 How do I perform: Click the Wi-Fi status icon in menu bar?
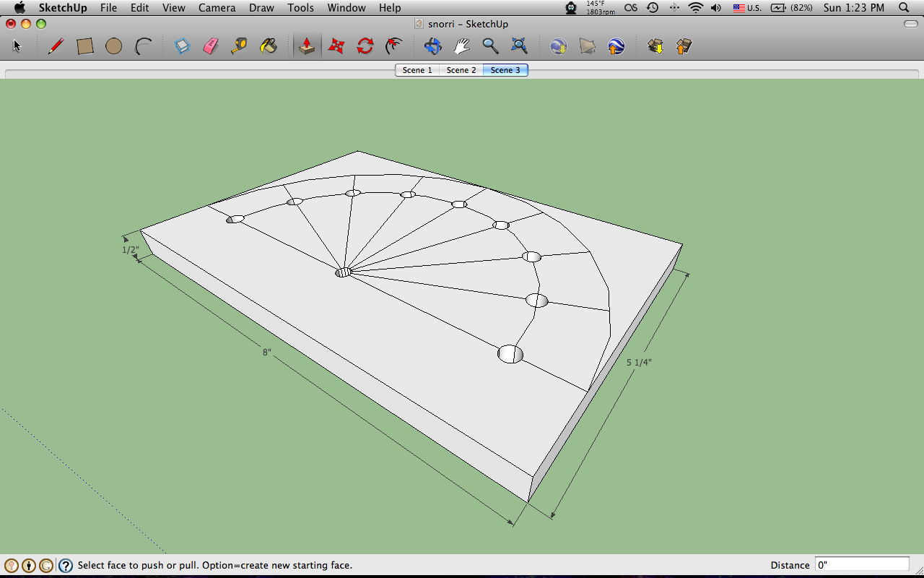click(696, 8)
